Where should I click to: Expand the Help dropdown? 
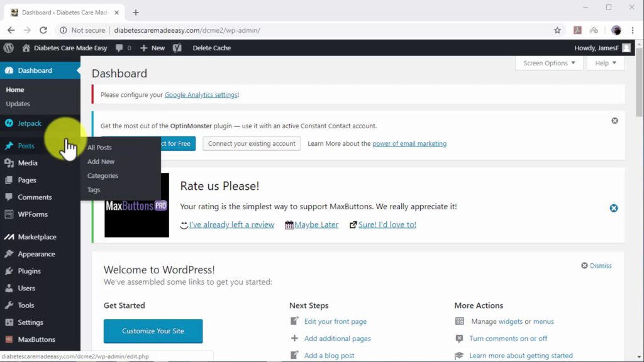(x=606, y=63)
